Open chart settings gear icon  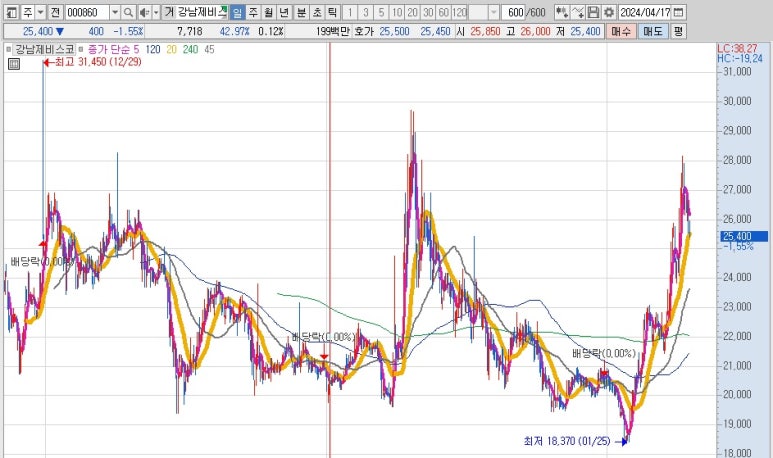pyautogui.click(x=609, y=12)
